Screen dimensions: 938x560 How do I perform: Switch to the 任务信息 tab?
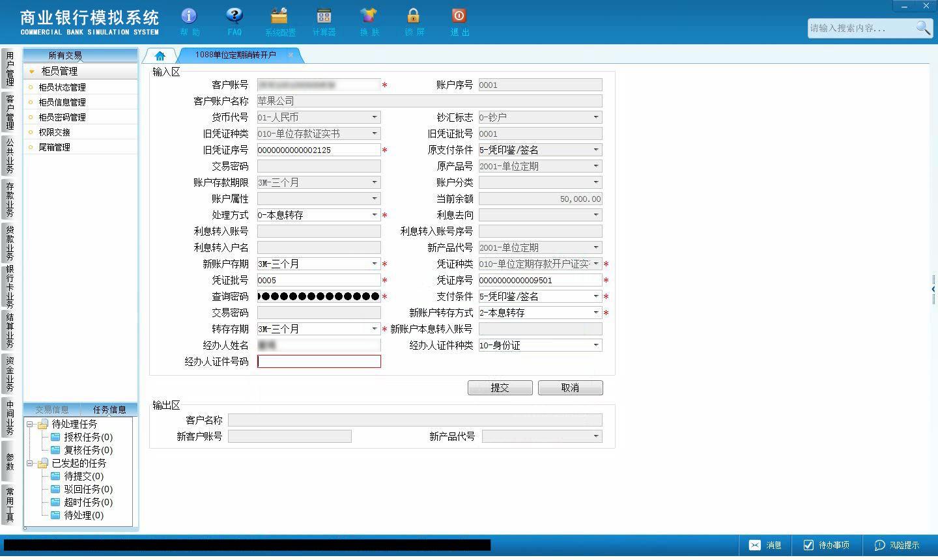point(109,410)
